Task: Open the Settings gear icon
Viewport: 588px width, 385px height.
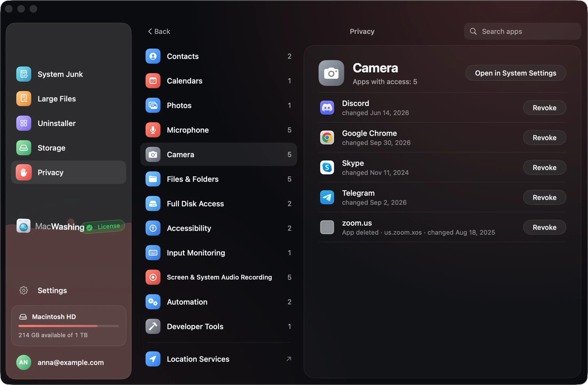Action: 23,290
